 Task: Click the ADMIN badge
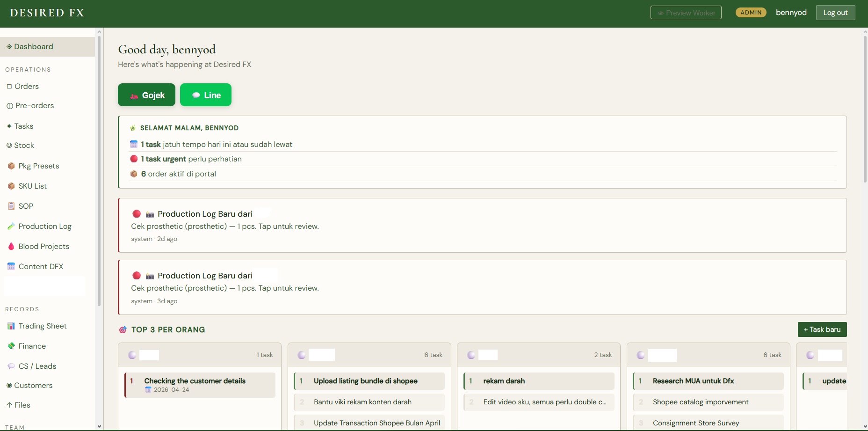coord(751,13)
